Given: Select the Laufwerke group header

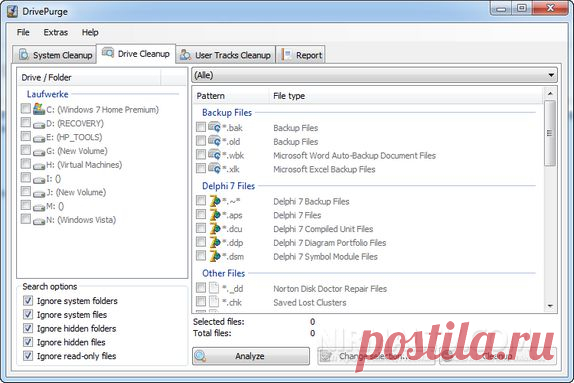Looking at the screenshot, I should coord(48,94).
